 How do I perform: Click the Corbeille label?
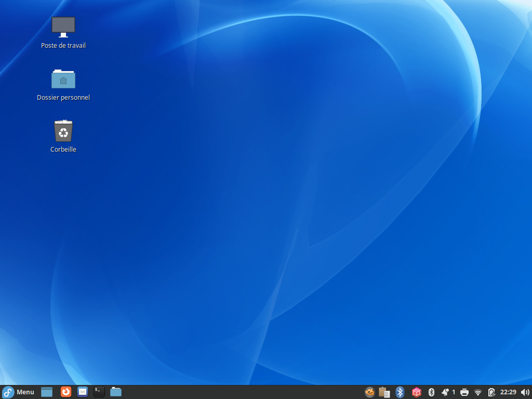(63, 149)
